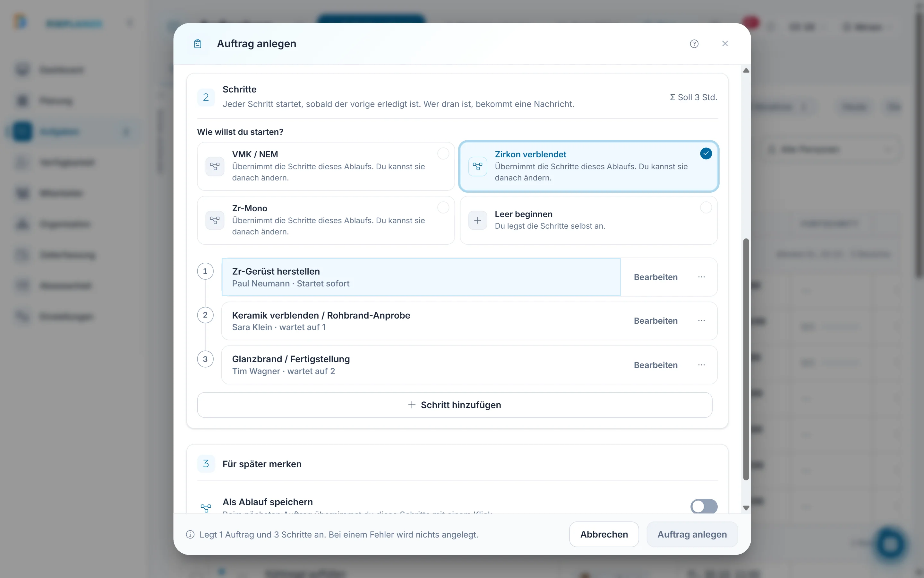This screenshot has width=924, height=578.
Task: Close the Auftrag anlegen dialog
Action: 725,44
